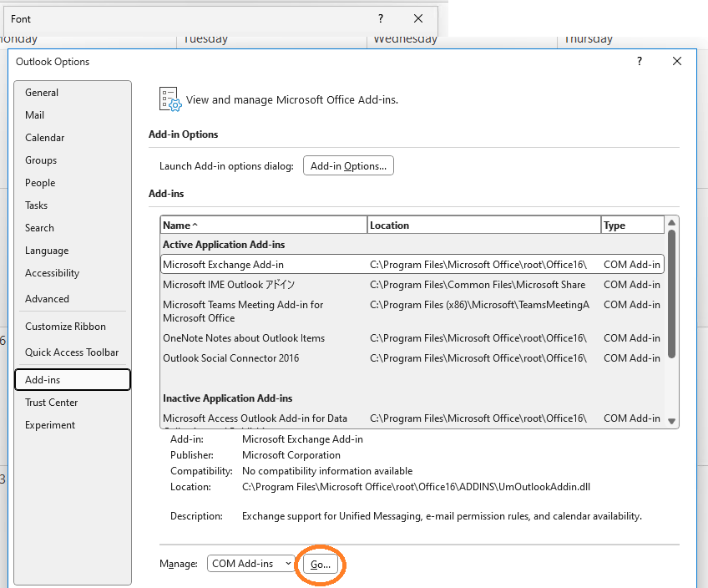Open the Customize Ribbon page
The height and width of the screenshot is (588, 708).
point(65,326)
